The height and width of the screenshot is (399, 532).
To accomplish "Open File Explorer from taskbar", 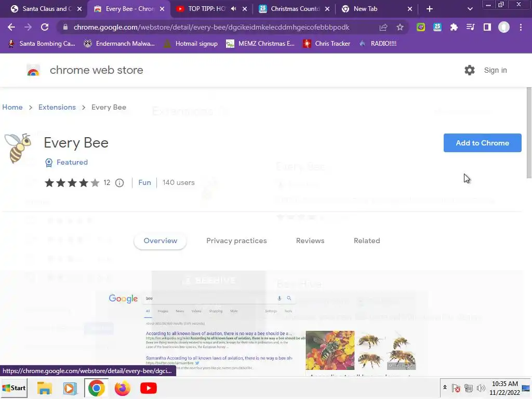I will (45, 388).
